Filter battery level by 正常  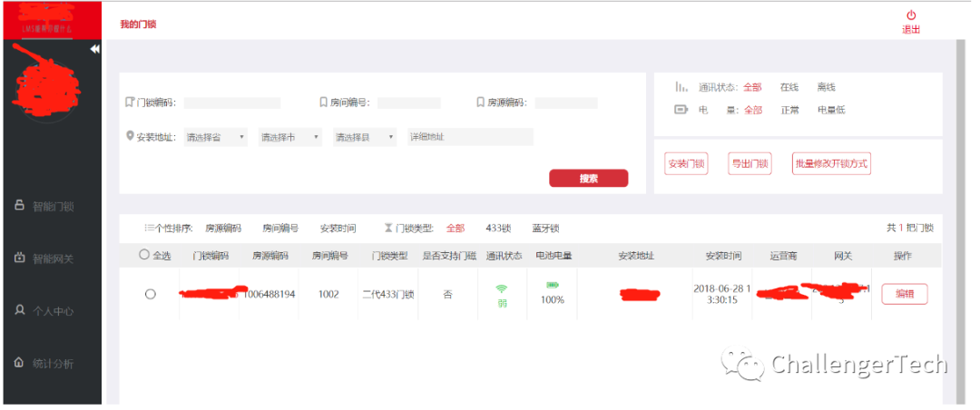click(x=789, y=110)
